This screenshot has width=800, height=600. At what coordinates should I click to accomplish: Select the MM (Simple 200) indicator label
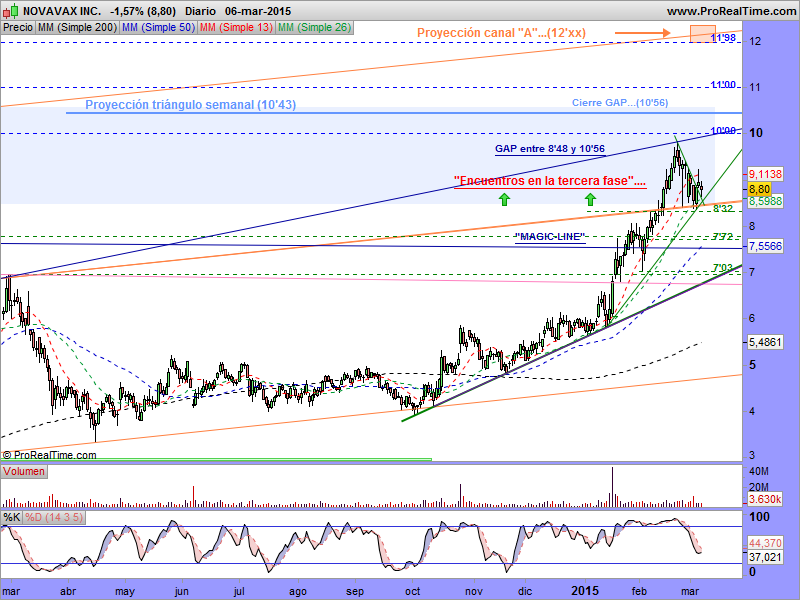77,28
